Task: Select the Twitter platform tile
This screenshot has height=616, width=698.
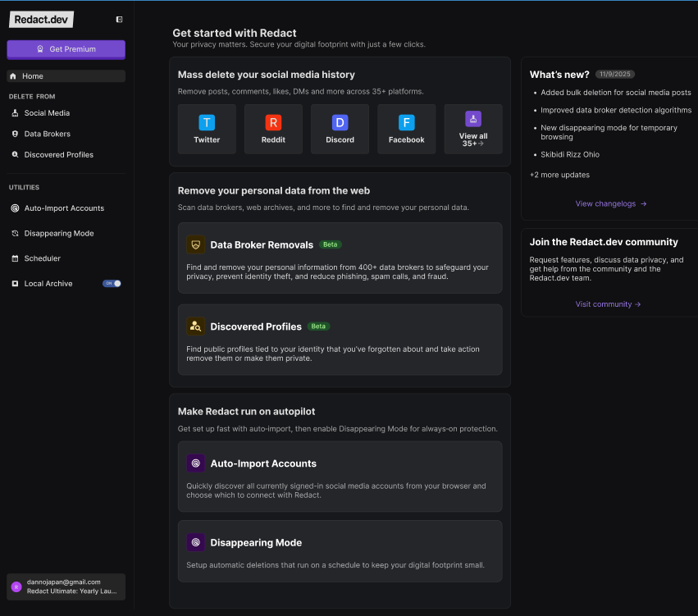Action: click(x=207, y=129)
